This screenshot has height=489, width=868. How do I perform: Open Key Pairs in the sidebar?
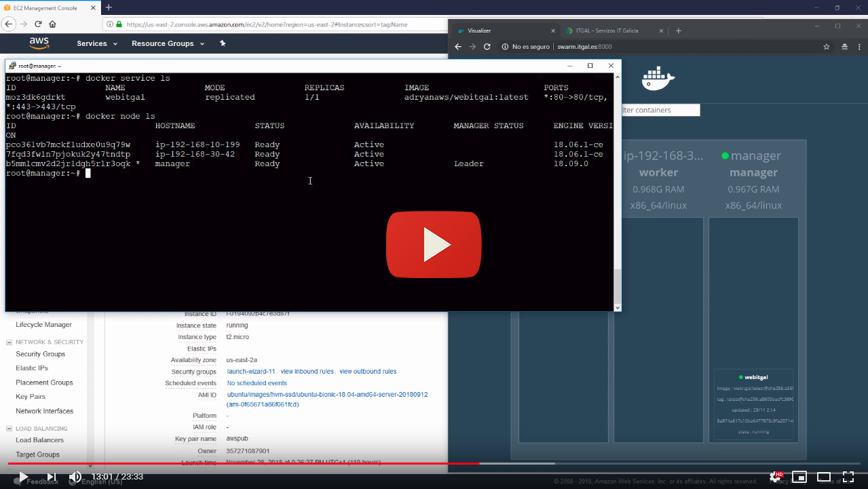point(31,397)
